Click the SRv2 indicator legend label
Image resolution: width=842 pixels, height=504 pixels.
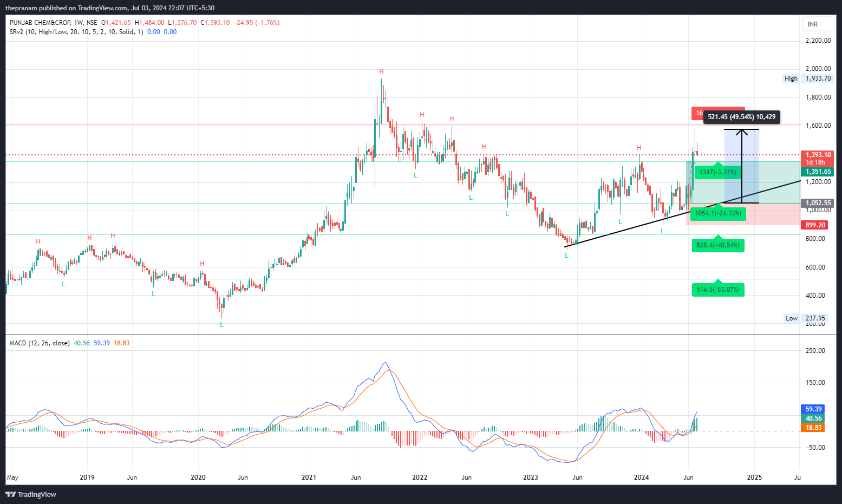pyautogui.click(x=76, y=32)
